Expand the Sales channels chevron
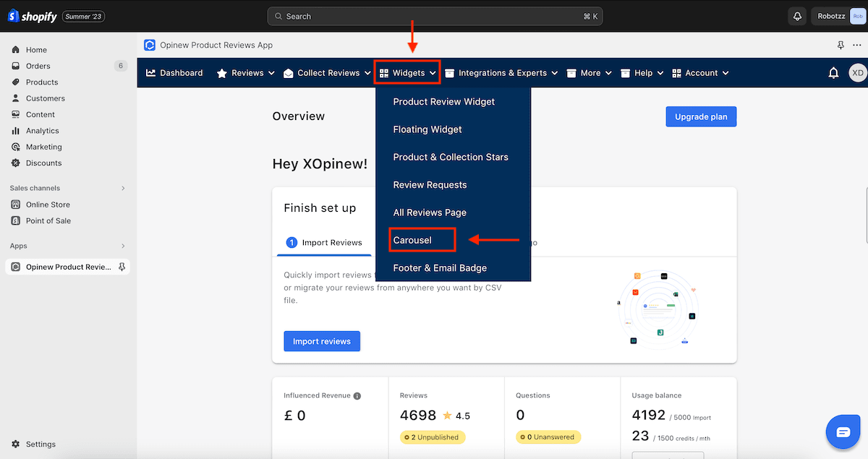 (x=123, y=187)
